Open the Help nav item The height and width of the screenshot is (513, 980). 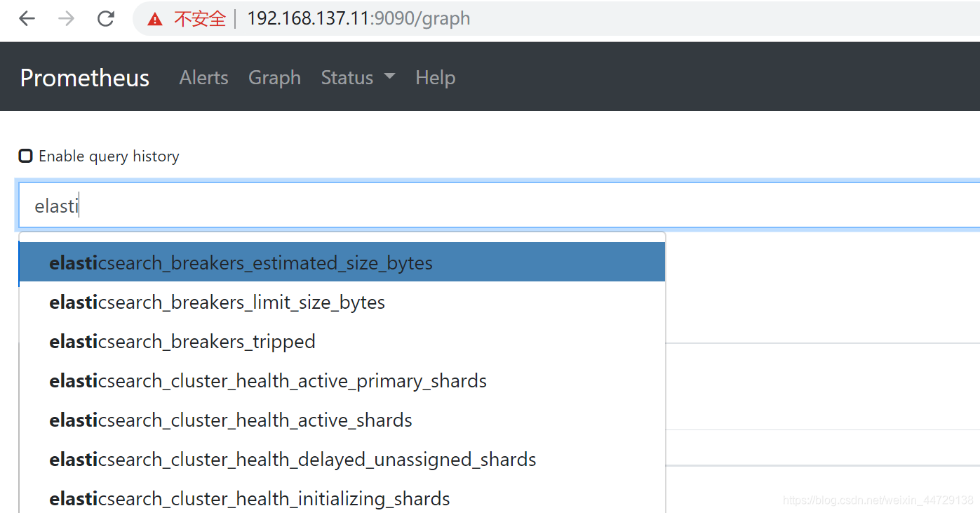(436, 77)
